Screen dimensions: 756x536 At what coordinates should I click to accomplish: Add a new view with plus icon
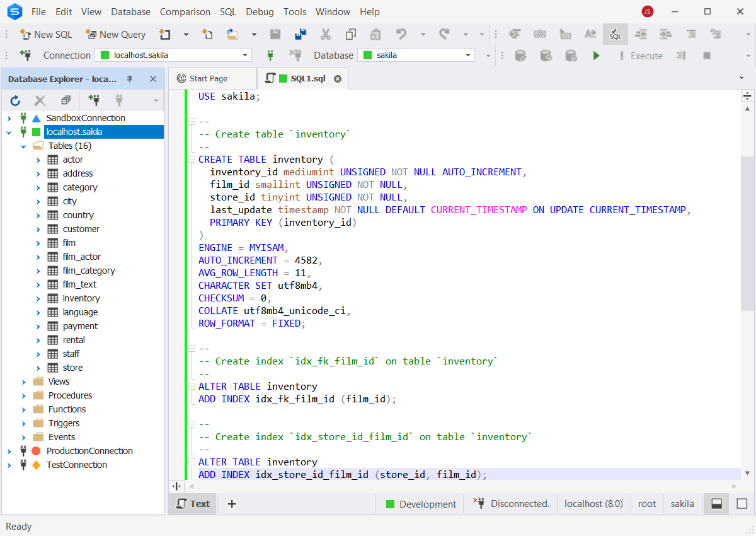pos(232,504)
